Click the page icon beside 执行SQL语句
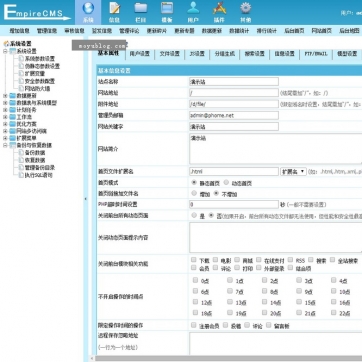 (21, 175)
